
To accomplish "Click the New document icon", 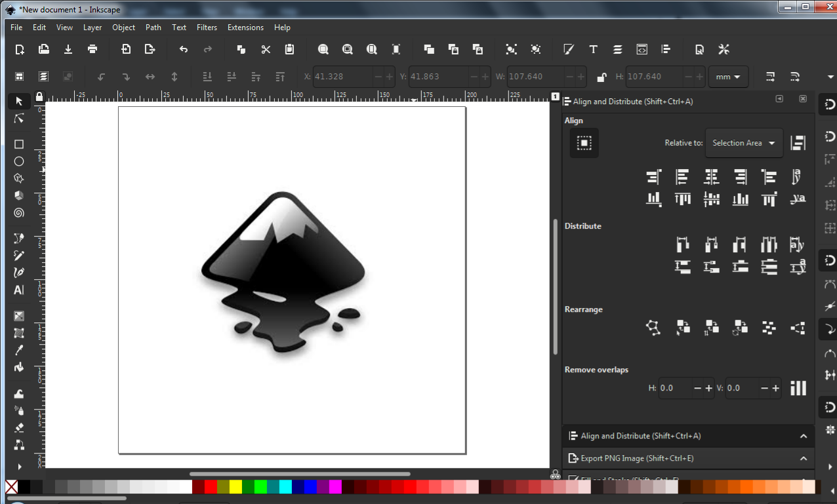I will tap(20, 49).
